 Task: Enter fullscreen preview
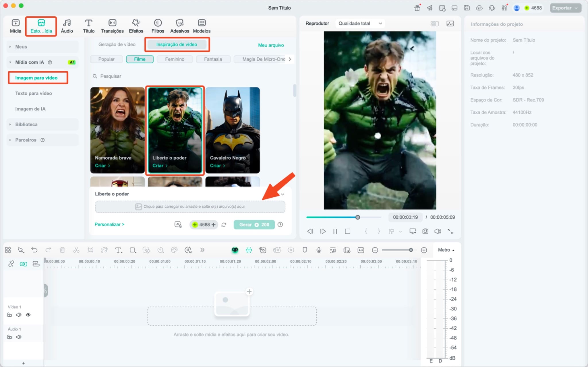450,231
